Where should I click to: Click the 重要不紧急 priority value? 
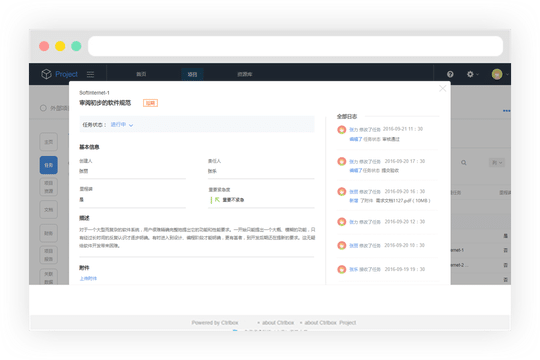(x=233, y=200)
